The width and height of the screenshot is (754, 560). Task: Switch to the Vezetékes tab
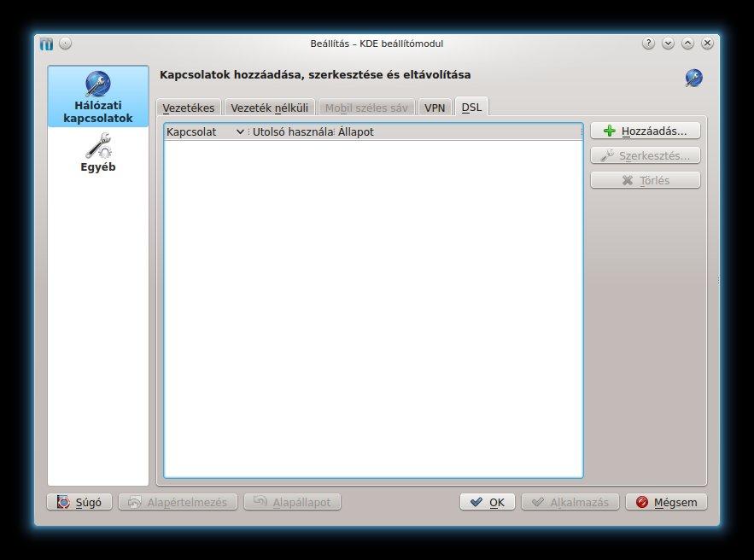[x=189, y=108]
